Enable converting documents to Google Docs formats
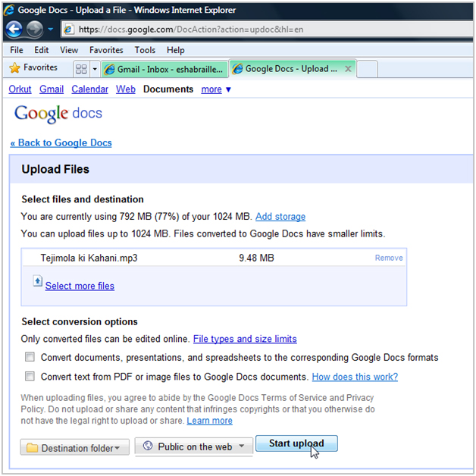The width and height of the screenshot is (476, 476). [x=30, y=357]
